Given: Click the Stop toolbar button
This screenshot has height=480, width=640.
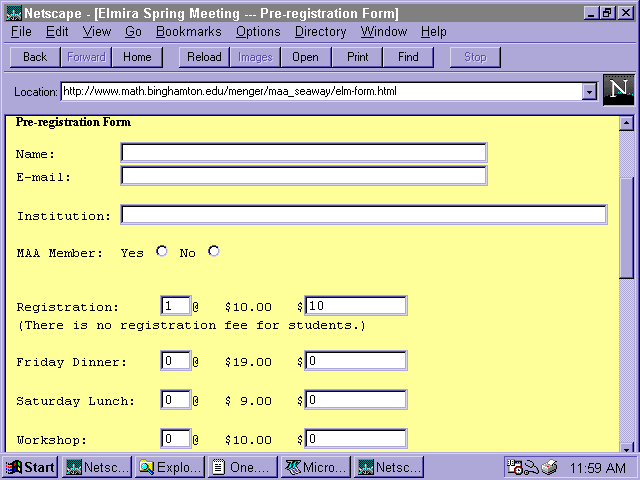Looking at the screenshot, I should click(475, 57).
